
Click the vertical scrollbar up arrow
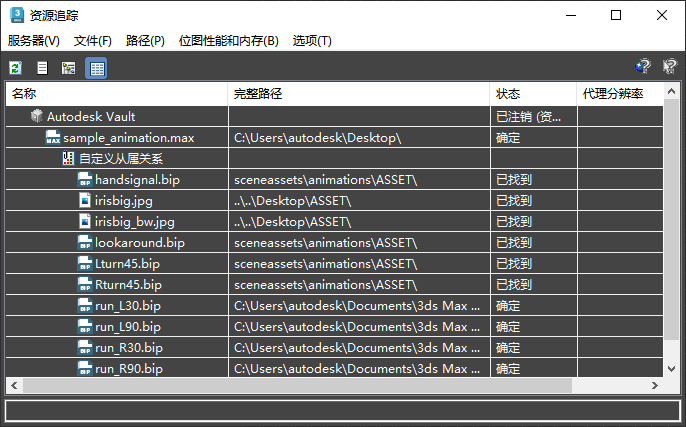tap(672, 91)
